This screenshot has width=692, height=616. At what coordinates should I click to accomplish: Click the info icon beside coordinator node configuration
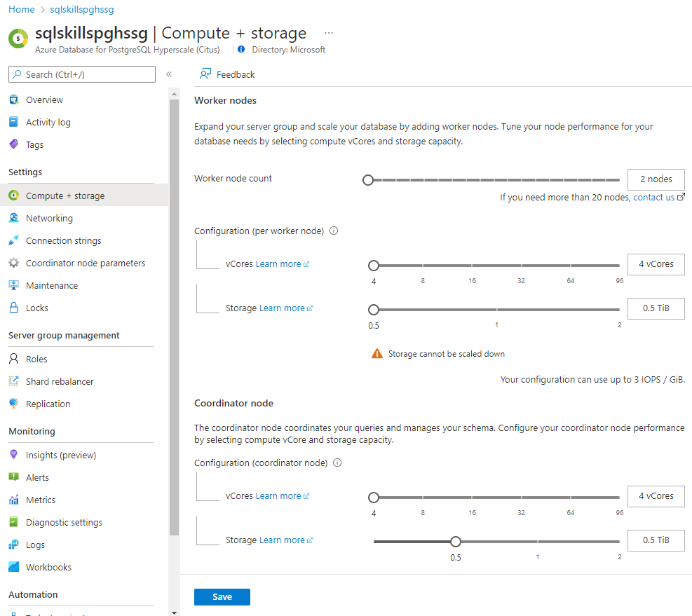click(x=337, y=463)
